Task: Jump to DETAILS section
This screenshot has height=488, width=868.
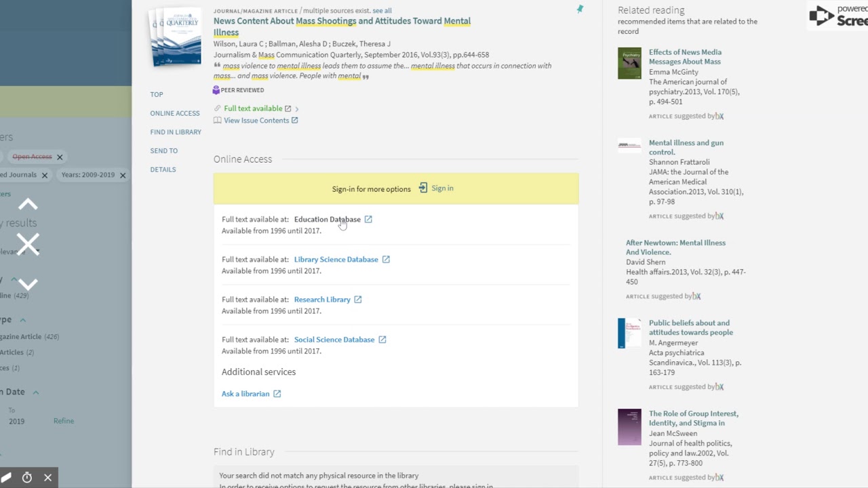Action: (163, 169)
